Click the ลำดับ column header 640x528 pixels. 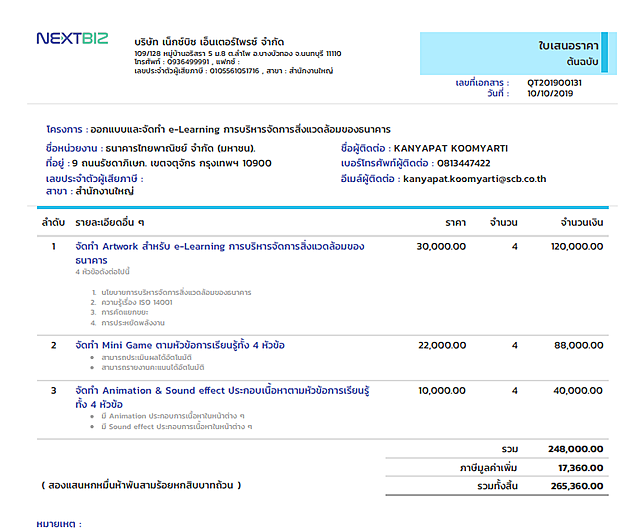(53, 221)
